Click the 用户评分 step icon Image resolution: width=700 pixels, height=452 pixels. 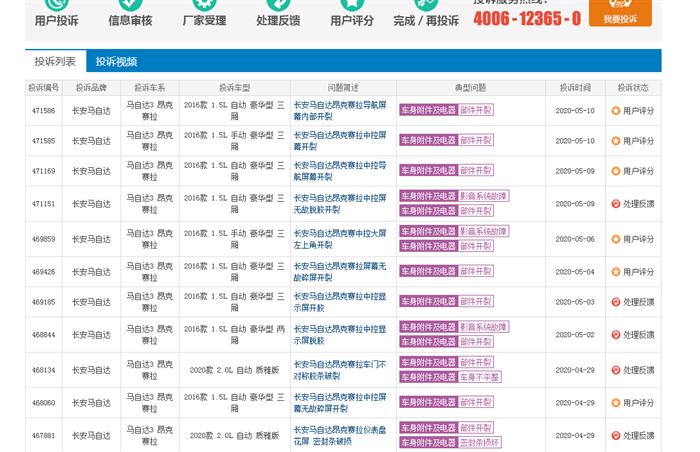click(352, 4)
